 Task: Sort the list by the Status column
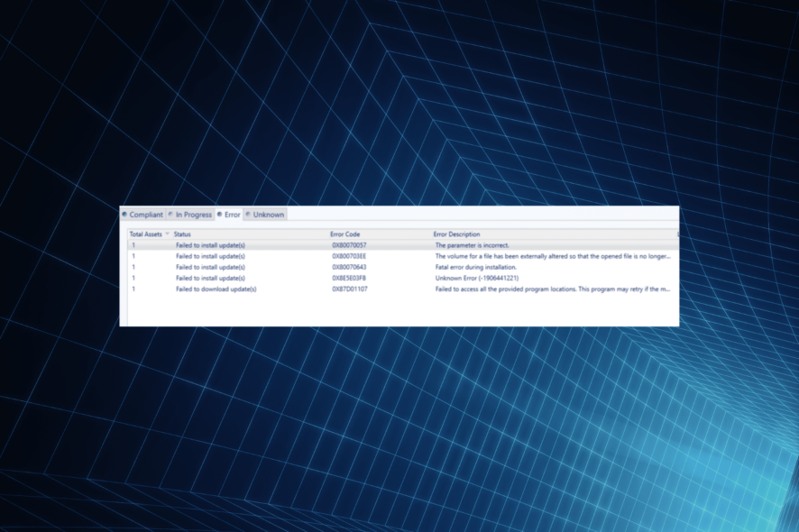point(183,234)
